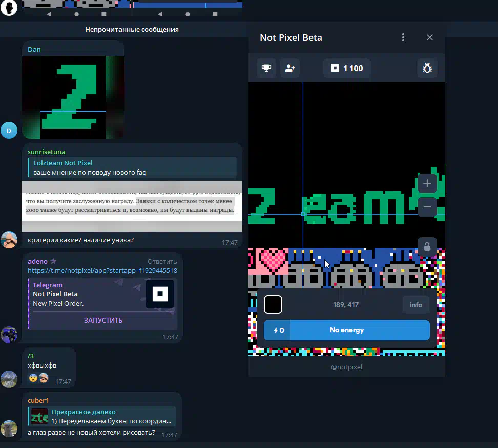Image resolution: width=498 pixels, height=448 pixels.
Task: Click the second reaction emoji on хфвыхфв
Action: pos(44,378)
